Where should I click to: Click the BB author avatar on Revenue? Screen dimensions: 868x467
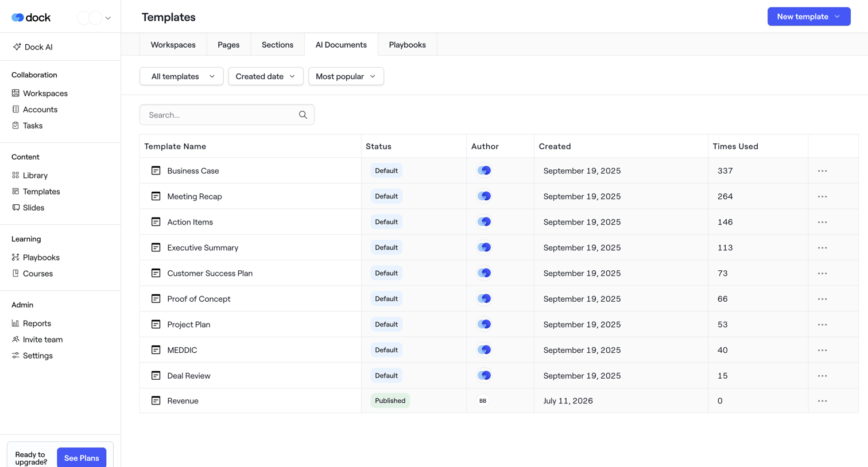[x=483, y=400]
